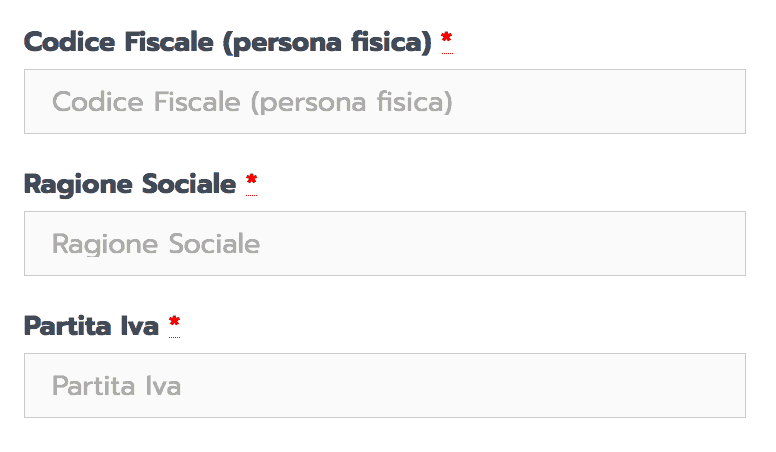
Task: Focus the Ragione Sociale text box
Action: 385,244
